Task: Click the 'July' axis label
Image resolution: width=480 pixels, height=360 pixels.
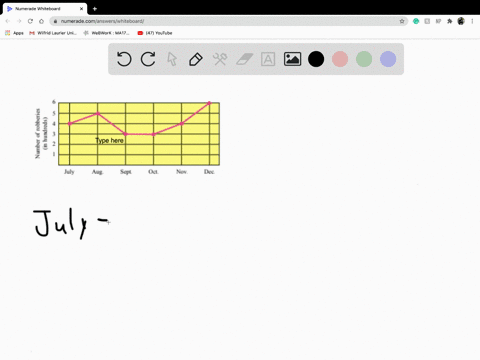Action: tap(69, 172)
